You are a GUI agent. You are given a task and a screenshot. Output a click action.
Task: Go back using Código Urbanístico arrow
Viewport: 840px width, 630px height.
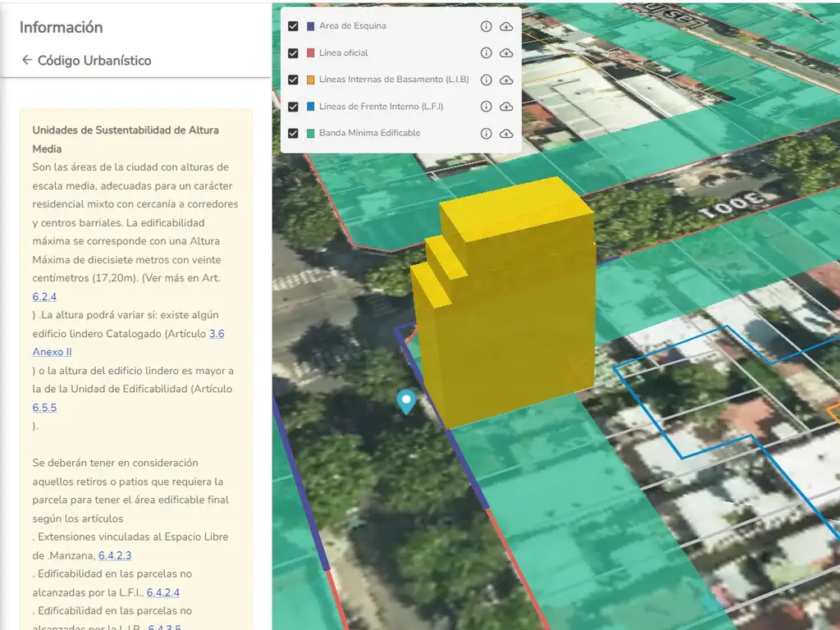tap(27, 60)
